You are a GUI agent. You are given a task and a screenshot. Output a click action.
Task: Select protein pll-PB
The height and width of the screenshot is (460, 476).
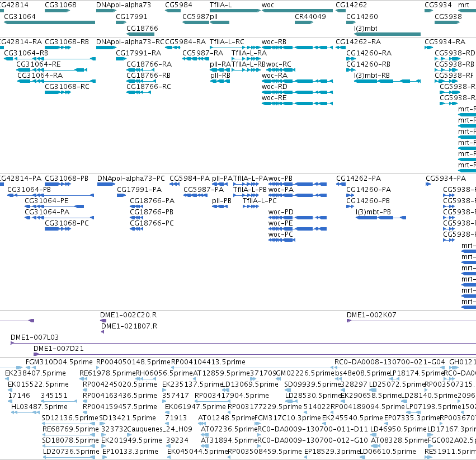(220, 206)
